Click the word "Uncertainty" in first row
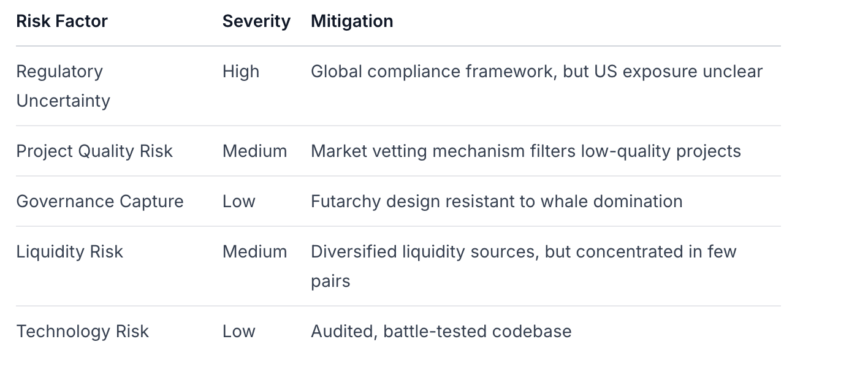The width and height of the screenshot is (868, 385). [63, 101]
